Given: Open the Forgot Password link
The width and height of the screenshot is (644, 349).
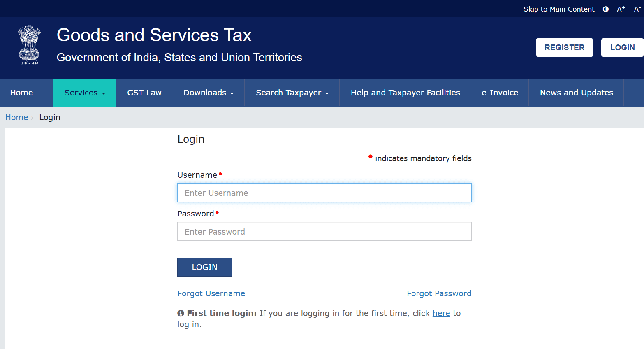Looking at the screenshot, I should point(439,293).
